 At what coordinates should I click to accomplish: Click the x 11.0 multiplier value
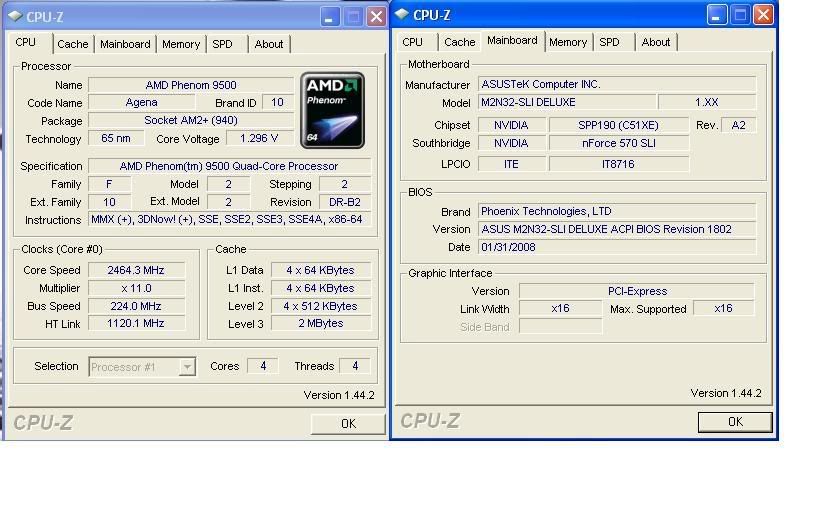[x=136, y=288]
